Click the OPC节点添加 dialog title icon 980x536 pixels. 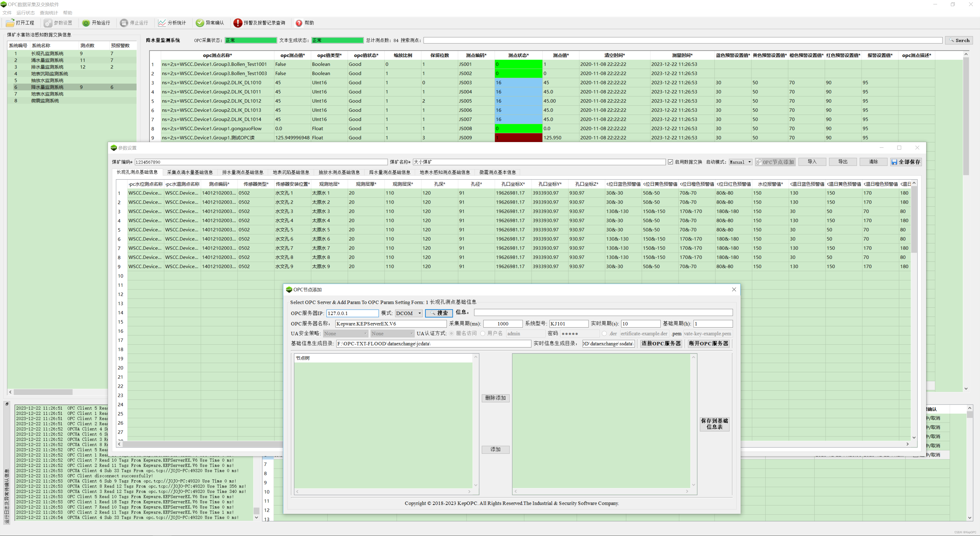click(x=289, y=290)
